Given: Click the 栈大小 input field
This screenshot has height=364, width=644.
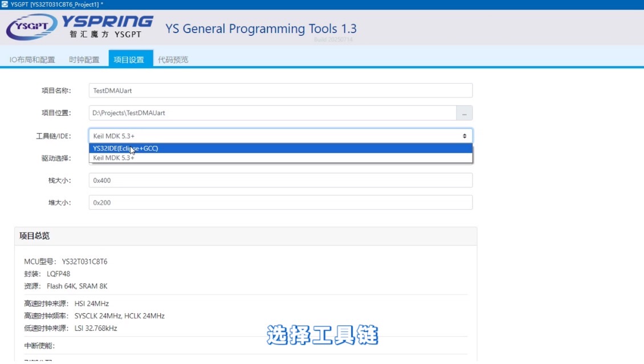Looking at the screenshot, I should point(280,180).
